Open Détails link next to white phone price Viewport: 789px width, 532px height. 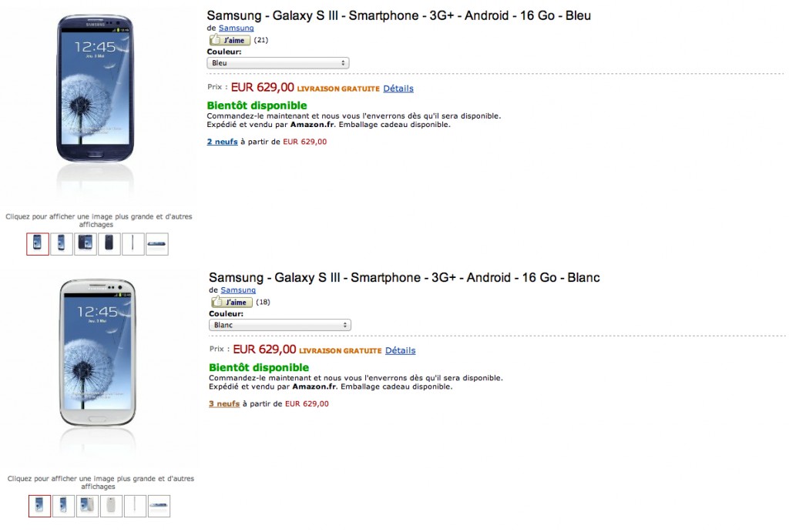(400, 350)
